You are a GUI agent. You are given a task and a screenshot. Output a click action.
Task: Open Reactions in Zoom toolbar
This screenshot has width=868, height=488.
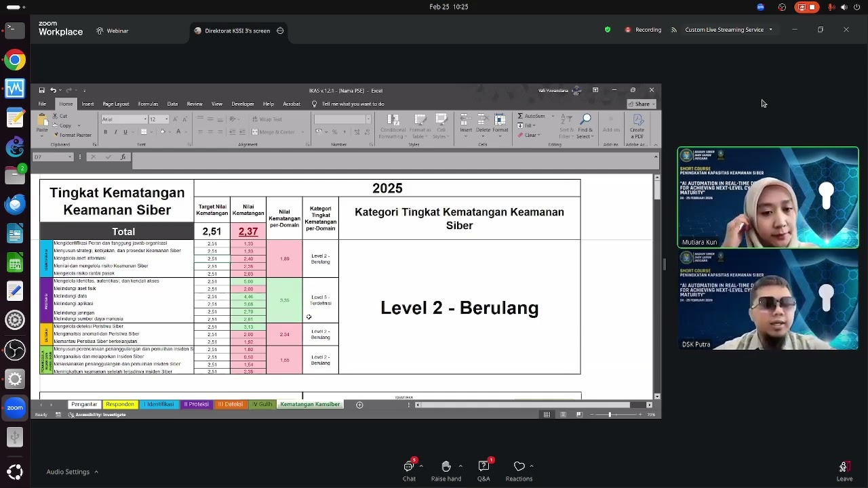(519, 470)
